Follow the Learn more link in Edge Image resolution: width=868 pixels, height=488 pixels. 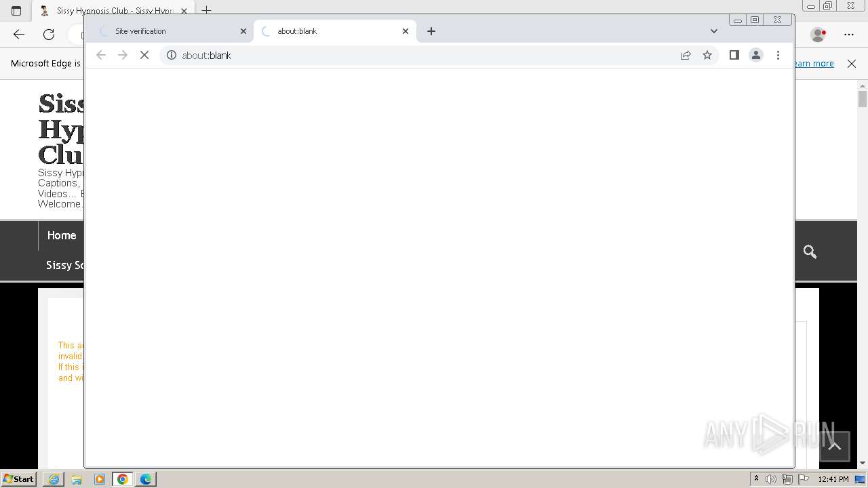(814, 64)
